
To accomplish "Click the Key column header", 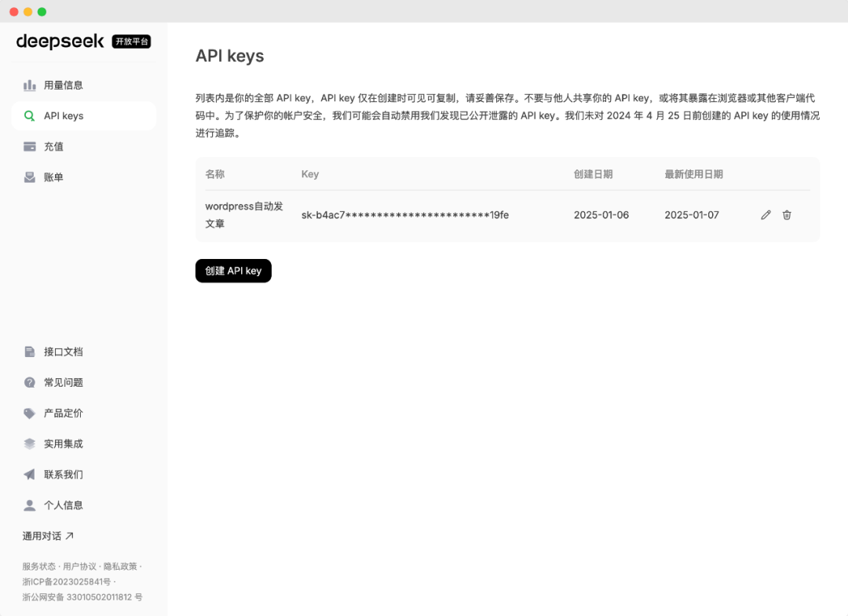I will pos(310,174).
